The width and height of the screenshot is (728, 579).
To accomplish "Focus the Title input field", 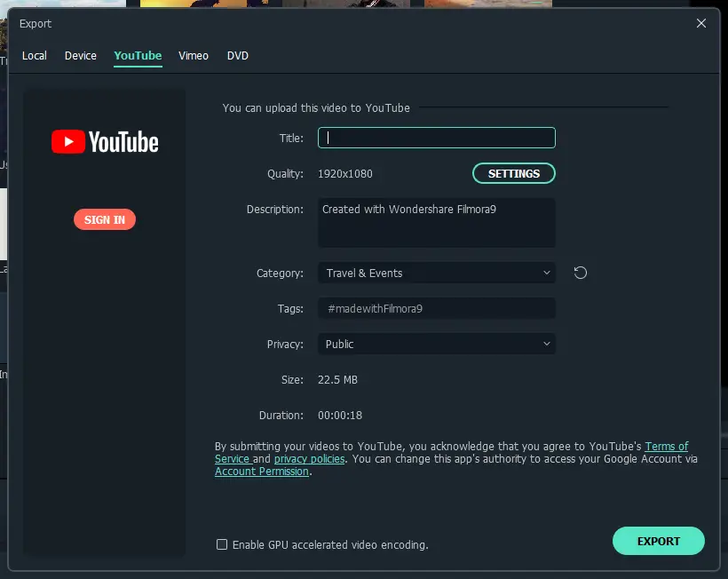I will [436, 138].
